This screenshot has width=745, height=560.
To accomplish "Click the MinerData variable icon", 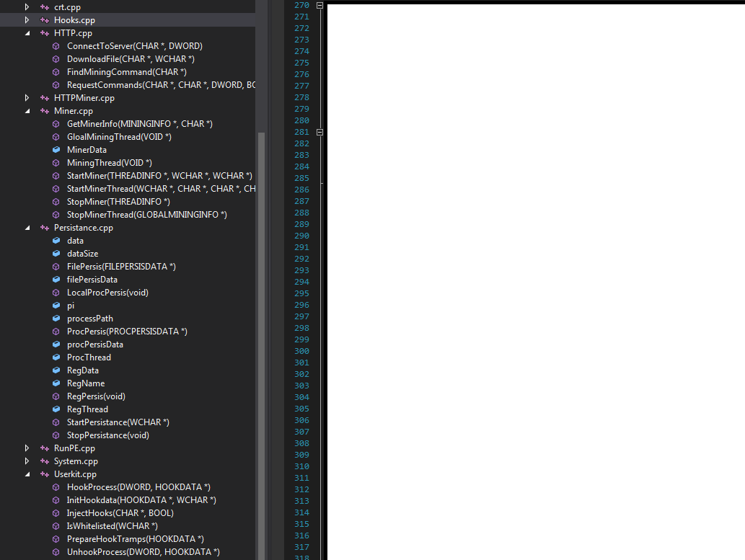I will (56, 150).
